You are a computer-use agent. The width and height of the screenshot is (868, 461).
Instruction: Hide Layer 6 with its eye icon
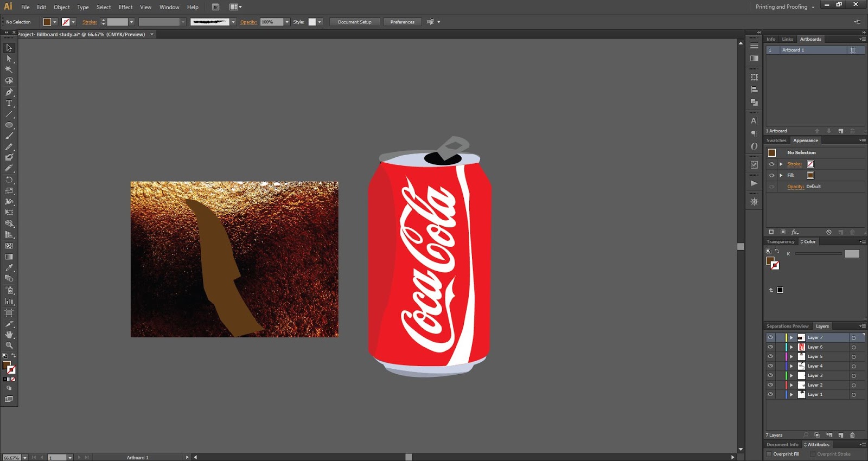(x=770, y=347)
